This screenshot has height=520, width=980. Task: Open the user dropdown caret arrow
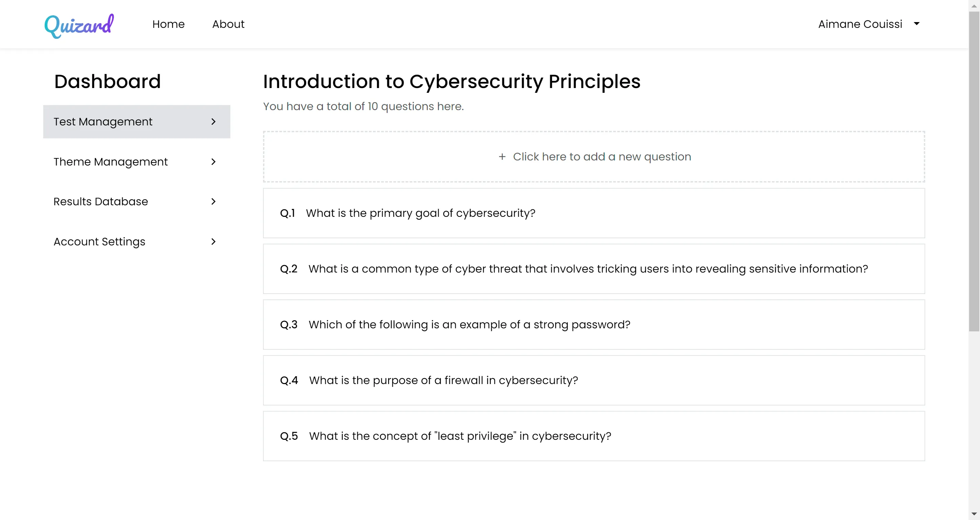click(917, 23)
